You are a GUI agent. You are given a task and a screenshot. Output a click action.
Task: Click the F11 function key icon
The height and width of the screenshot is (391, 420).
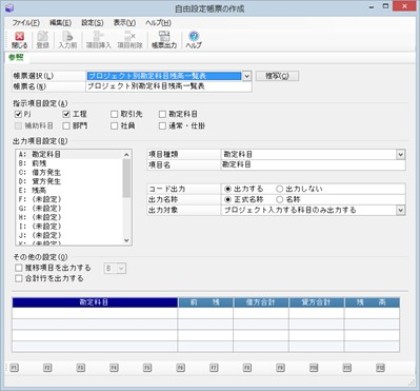[347, 367]
